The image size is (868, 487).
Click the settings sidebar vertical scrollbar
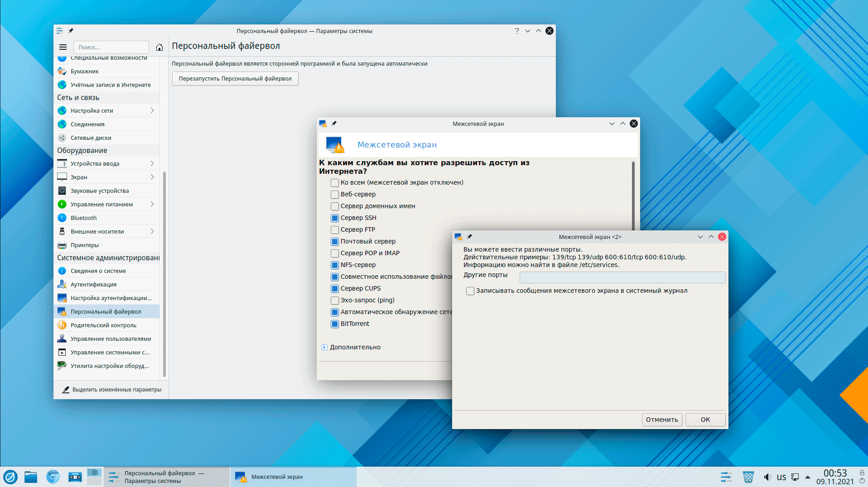coord(164,272)
